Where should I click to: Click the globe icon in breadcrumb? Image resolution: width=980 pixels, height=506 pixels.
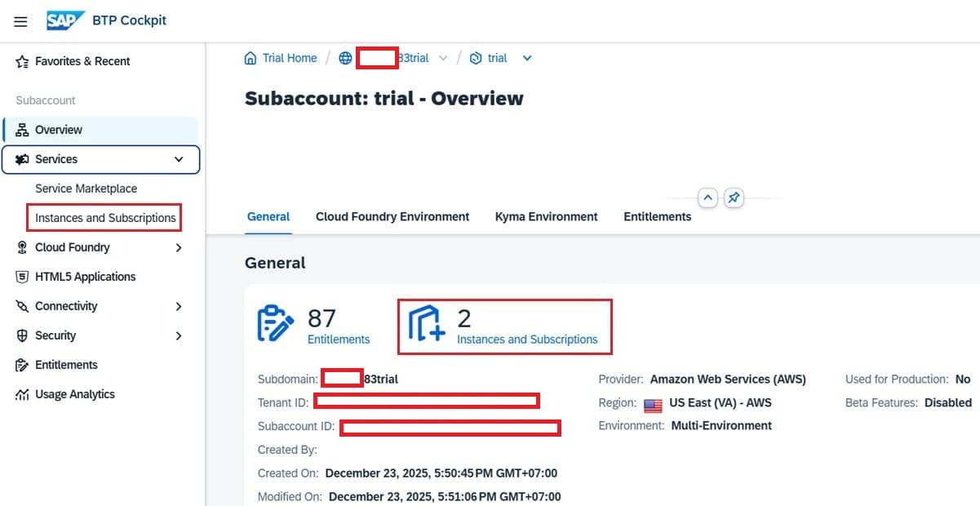click(345, 58)
